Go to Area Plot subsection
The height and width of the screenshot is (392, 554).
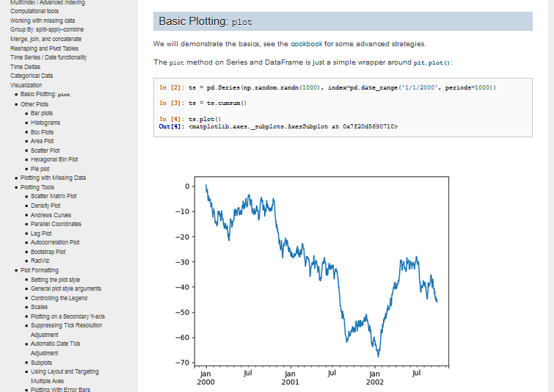(42, 141)
